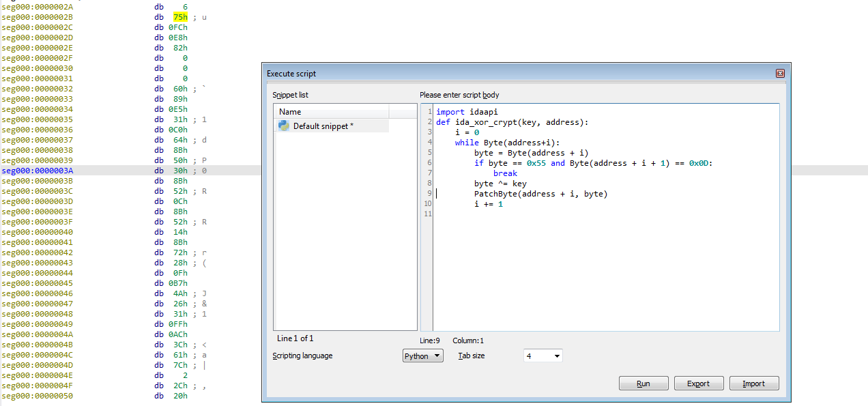Click the Import button
This screenshot has height=406, width=868.
753,383
